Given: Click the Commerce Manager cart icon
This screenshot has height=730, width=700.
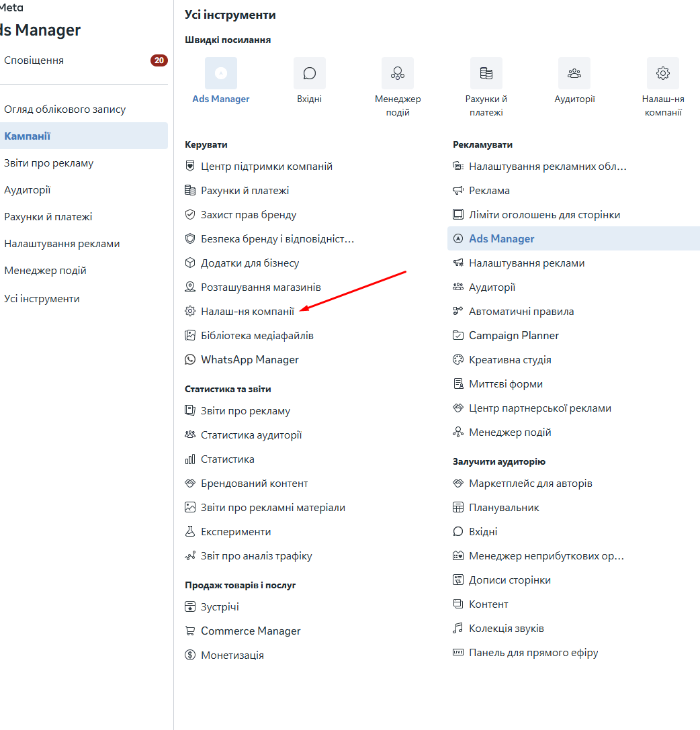Looking at the screenshot, I should (190, 631).
